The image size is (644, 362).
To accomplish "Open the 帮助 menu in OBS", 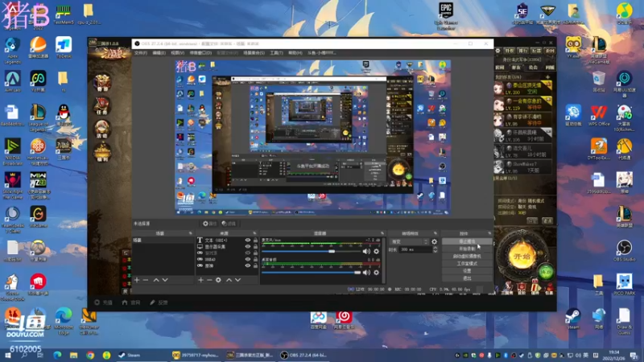I will [x=295, y=53].
